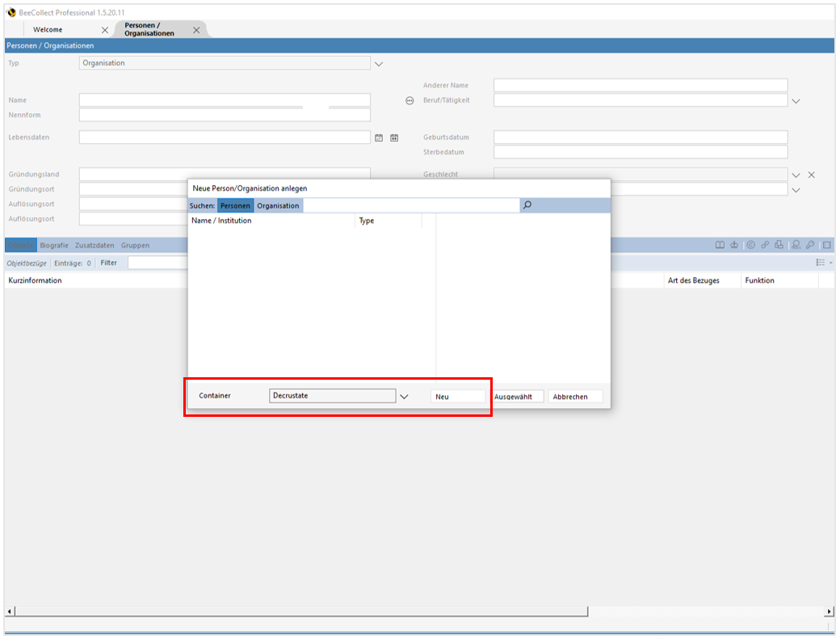Click the crown icon in the toolbar
The image size is (840, 639).
(735, 245)
